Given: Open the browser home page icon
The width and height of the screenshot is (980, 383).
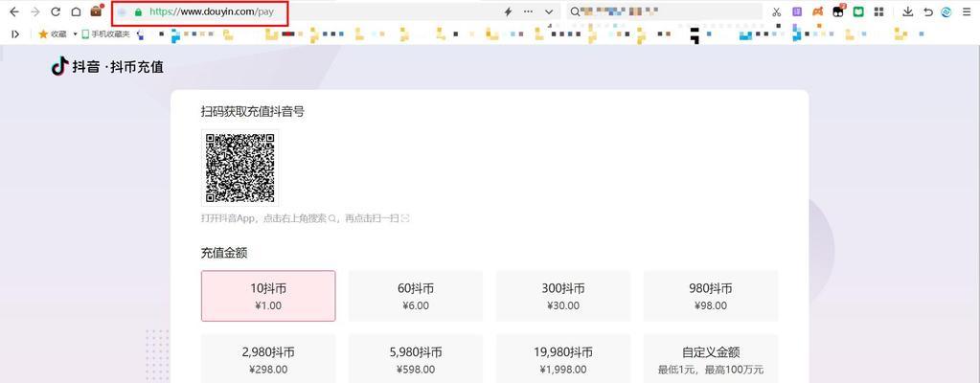Looking at the screenshot, I should (76, 11).
